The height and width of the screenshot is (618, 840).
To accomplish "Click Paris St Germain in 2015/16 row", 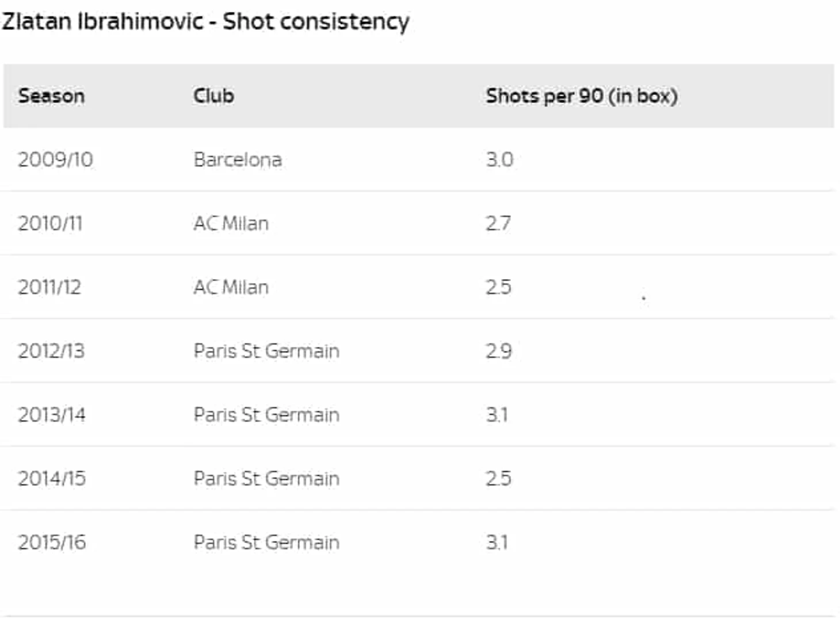I will point(266,543).
